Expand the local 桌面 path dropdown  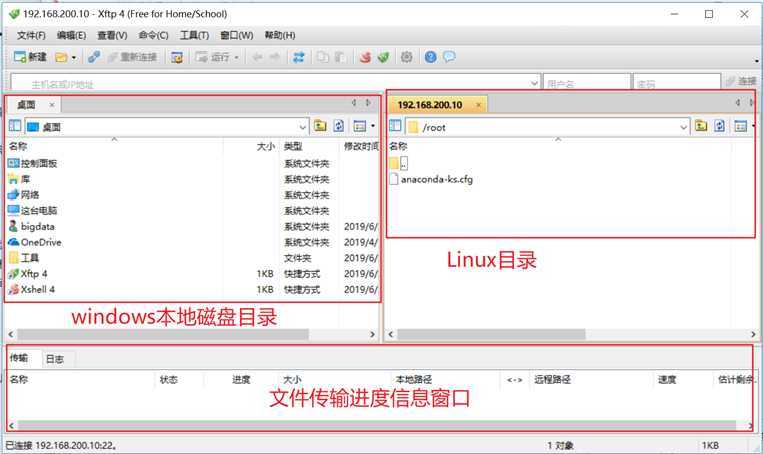(x=303, y=127)
